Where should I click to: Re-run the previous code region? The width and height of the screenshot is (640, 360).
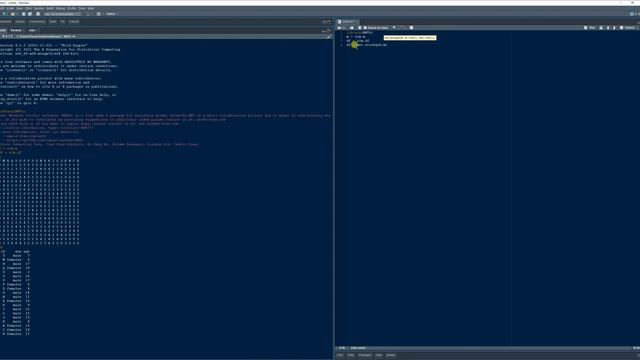pyautogui.click(x=601, y=28)
